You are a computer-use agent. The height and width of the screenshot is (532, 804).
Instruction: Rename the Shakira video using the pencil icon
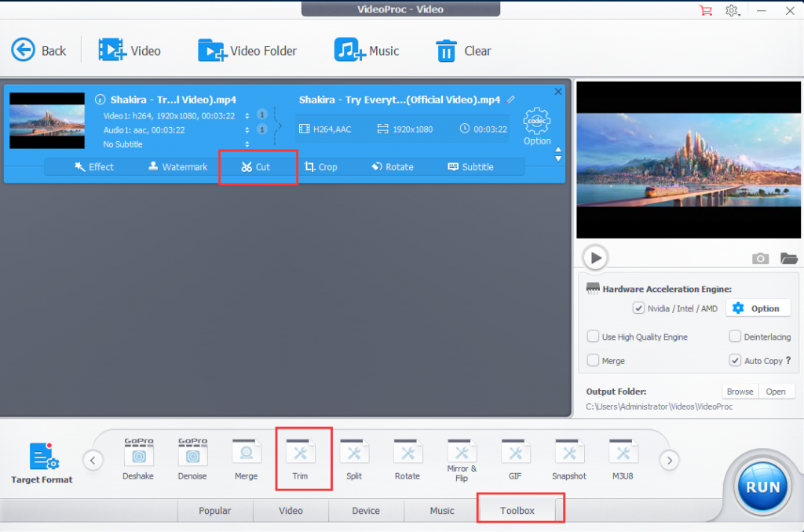click(x=511, y=100)
